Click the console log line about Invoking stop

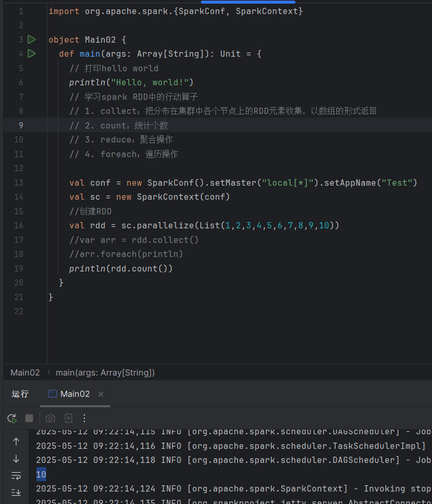tap(233, 488)
